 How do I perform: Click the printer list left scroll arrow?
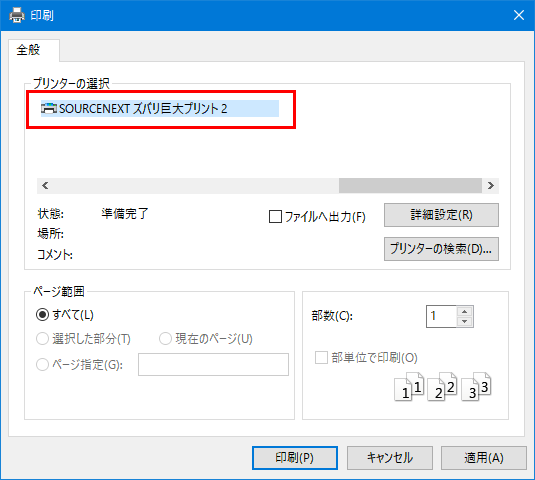[45, 186]
